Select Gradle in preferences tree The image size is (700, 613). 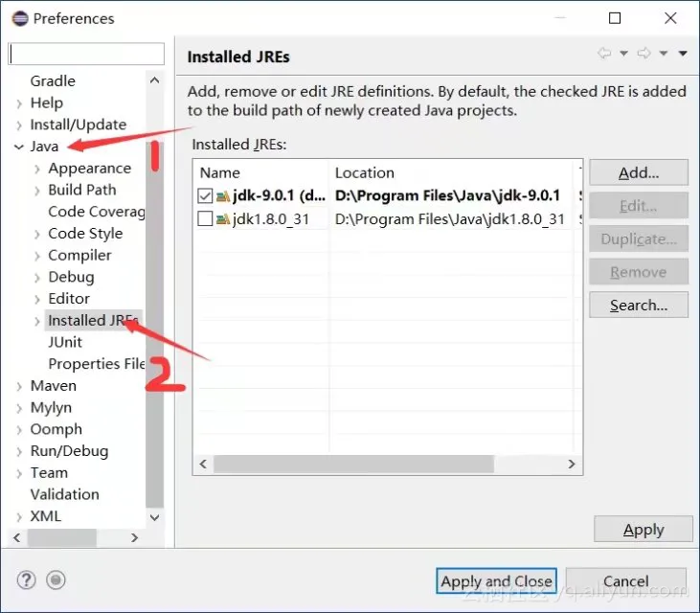[x=53, y=81]
